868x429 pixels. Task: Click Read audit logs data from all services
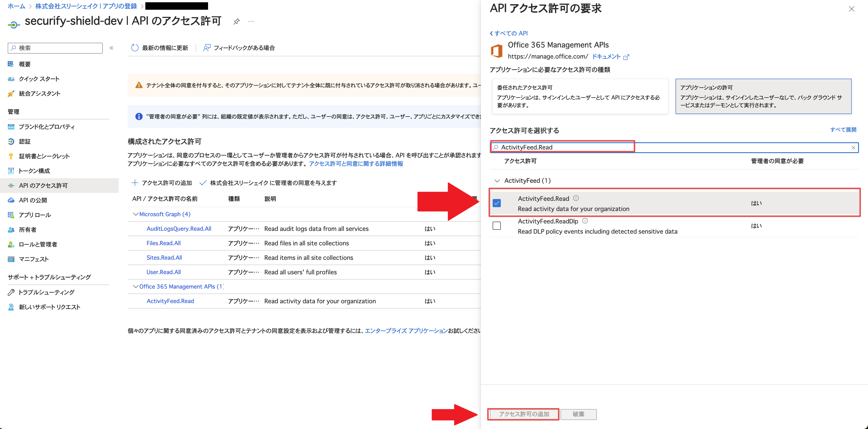(x=317, y=229)
